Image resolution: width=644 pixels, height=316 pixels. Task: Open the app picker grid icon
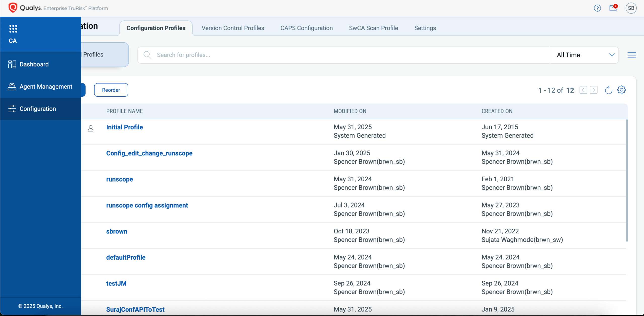click(x=13, y=29)
